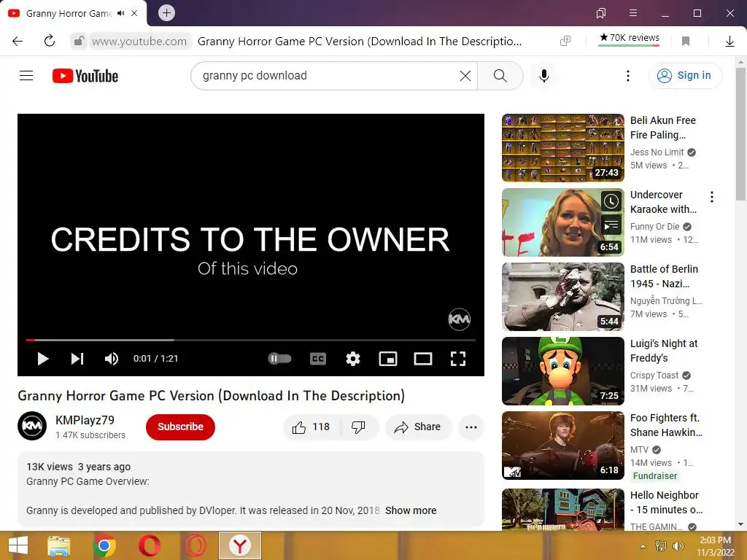Screen dimensions: 747x560
Task: Reload the page
Action: click(x=49, y=42)
